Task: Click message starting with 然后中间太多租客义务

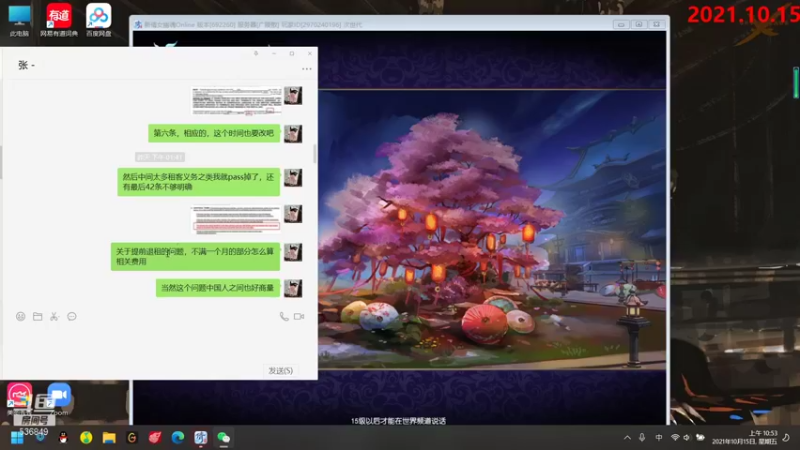Action: pyautogui.click(x=198, y=182)
